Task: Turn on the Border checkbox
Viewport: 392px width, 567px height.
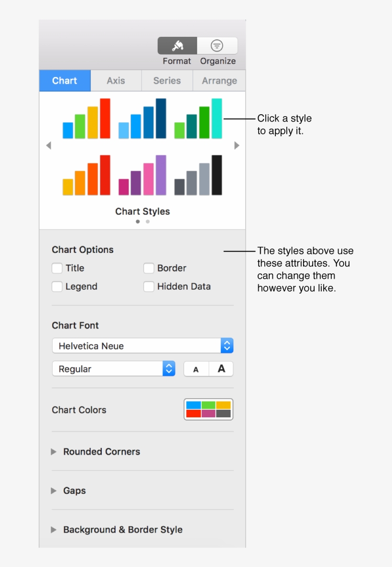Action: pyautogui.click(x=149, y=268)
